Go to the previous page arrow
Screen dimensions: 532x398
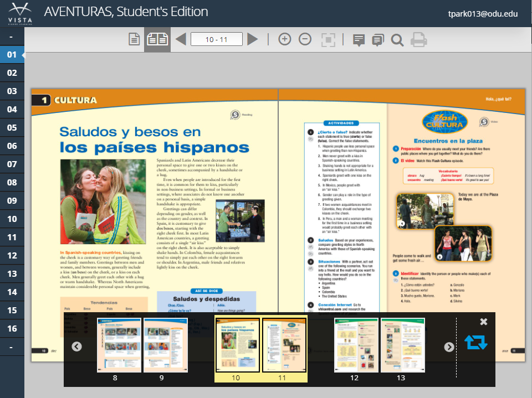pyautogui.click(x=181, y=39)
